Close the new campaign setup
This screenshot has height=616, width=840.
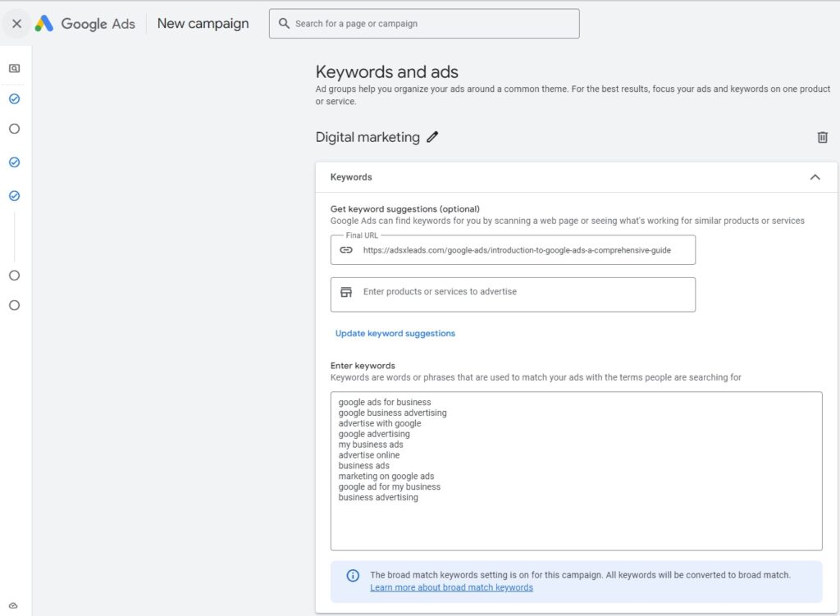point(16,24)
